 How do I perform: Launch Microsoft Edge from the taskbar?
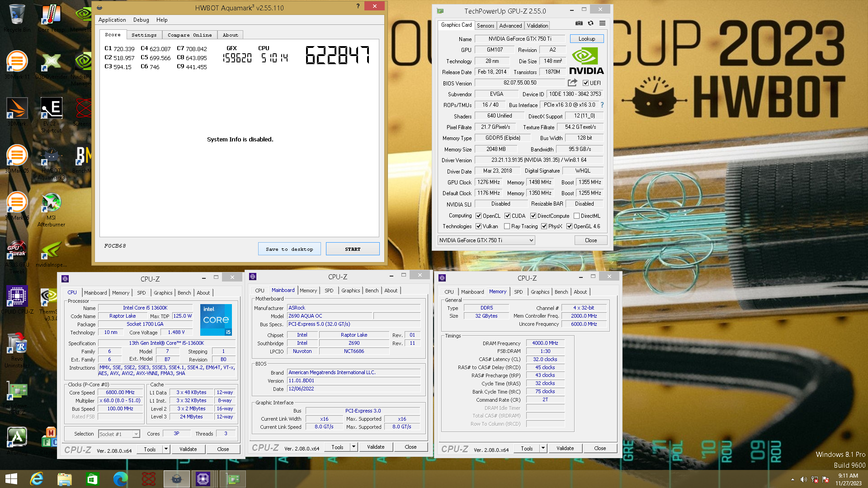(121, 479)
